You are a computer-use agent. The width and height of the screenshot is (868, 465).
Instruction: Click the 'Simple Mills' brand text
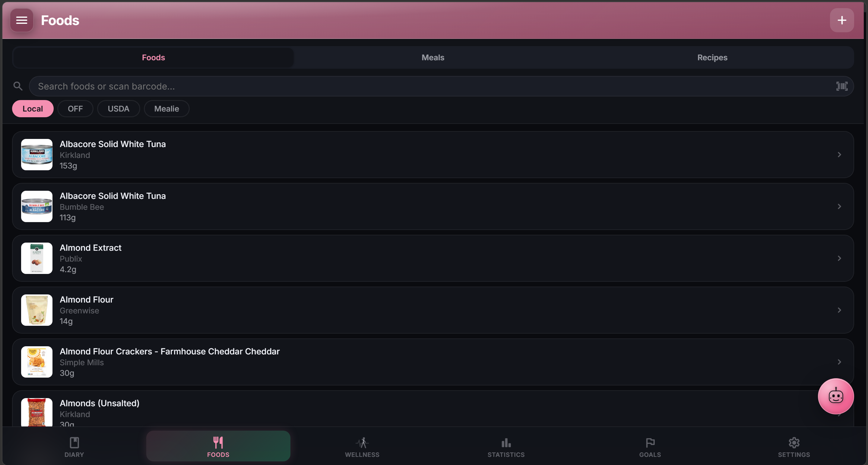[82, 363]
